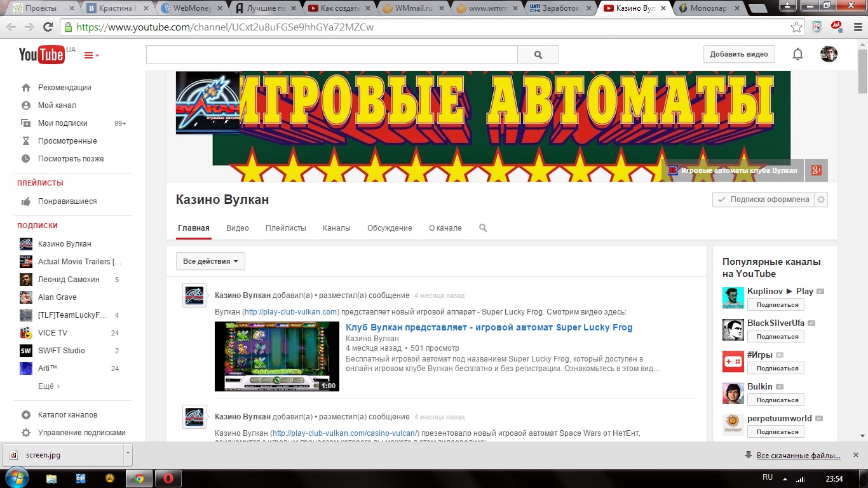Open the YouTube home logo

[41, 55]
